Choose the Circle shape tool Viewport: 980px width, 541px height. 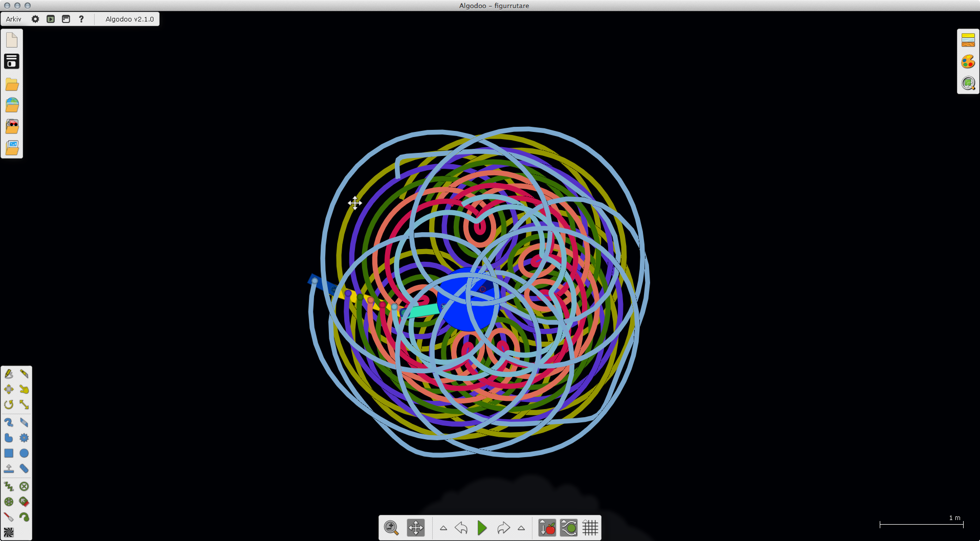pos(24,454)
